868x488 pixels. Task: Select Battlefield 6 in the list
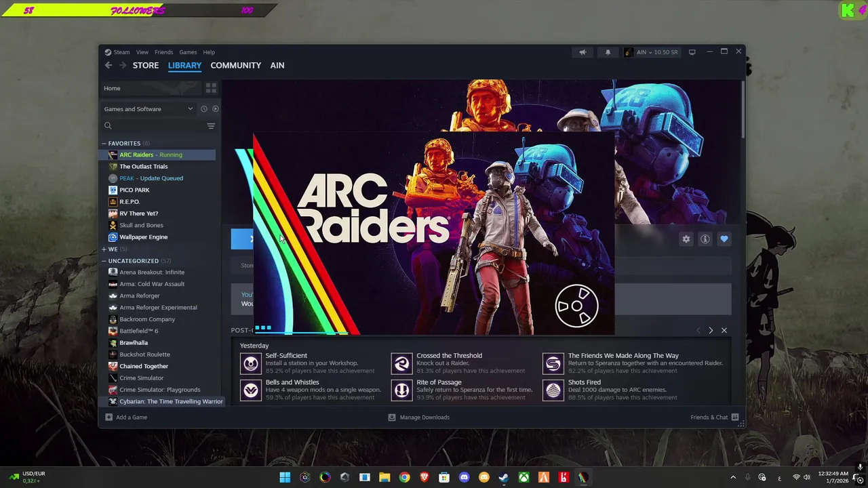(x=138, y=331)
